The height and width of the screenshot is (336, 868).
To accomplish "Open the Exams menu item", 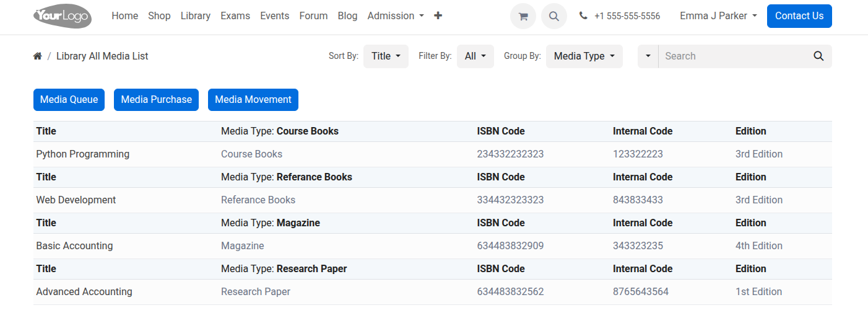I will (235, 16).
